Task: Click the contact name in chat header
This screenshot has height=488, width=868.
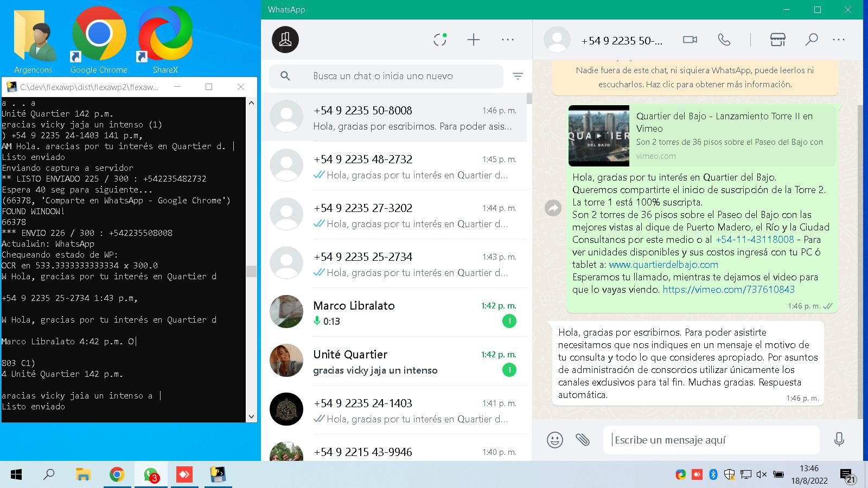Action: pos(622,41)
